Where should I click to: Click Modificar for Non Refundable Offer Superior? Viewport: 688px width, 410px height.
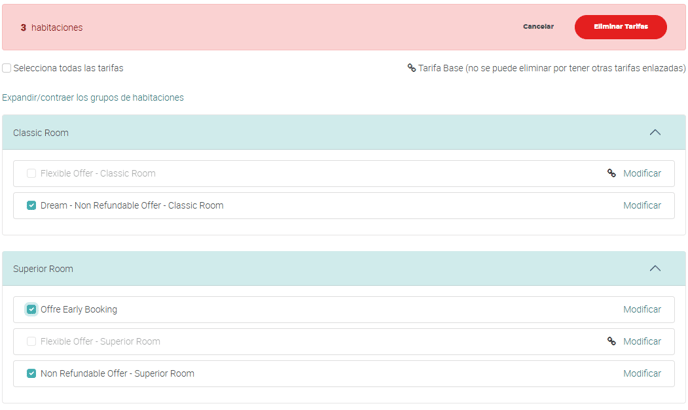(642, 373)
